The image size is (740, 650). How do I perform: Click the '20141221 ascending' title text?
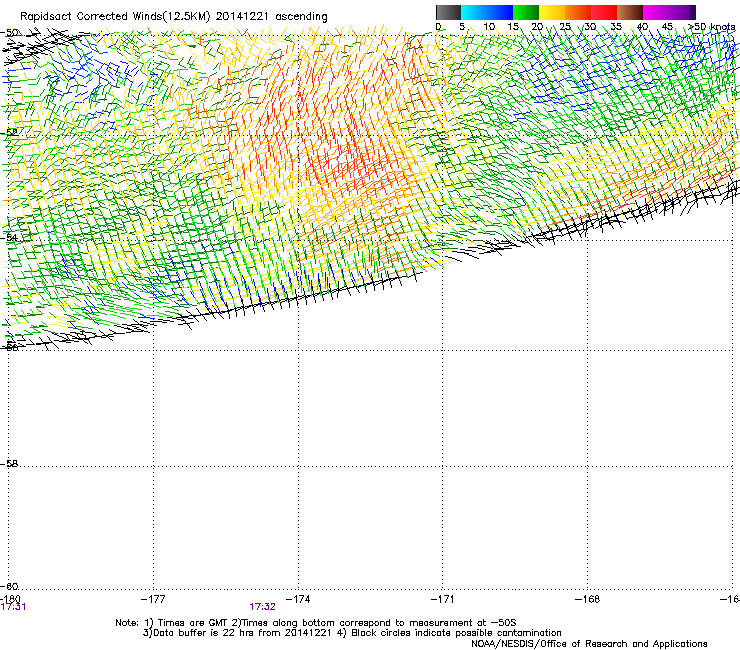tap(271, 17)
